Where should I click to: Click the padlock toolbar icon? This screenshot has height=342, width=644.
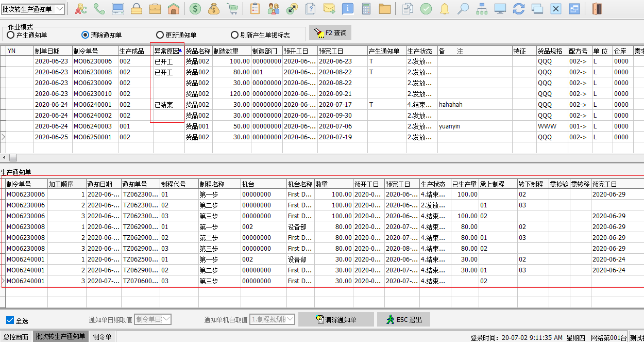pyautogui.click(x=137, y=9)
